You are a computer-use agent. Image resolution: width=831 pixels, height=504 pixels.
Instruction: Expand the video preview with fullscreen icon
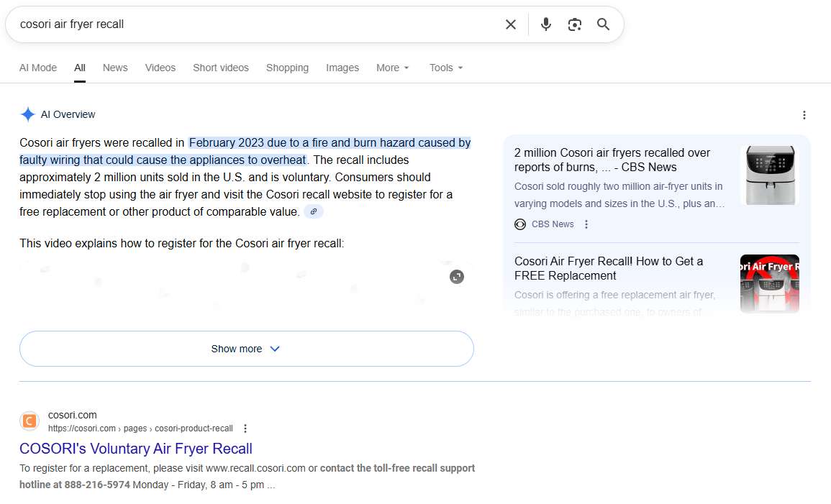457,277
